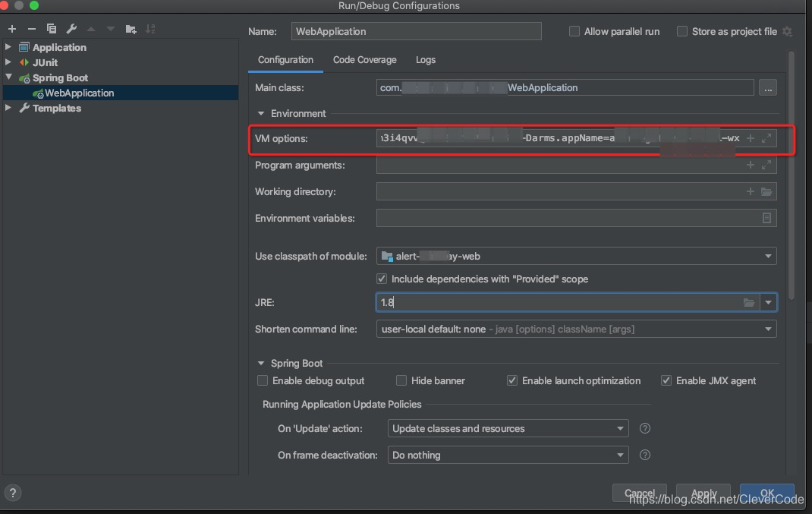Move configuration up arrow
The width and height of the screenshot is (812, 514).
[x=91, y=29]
